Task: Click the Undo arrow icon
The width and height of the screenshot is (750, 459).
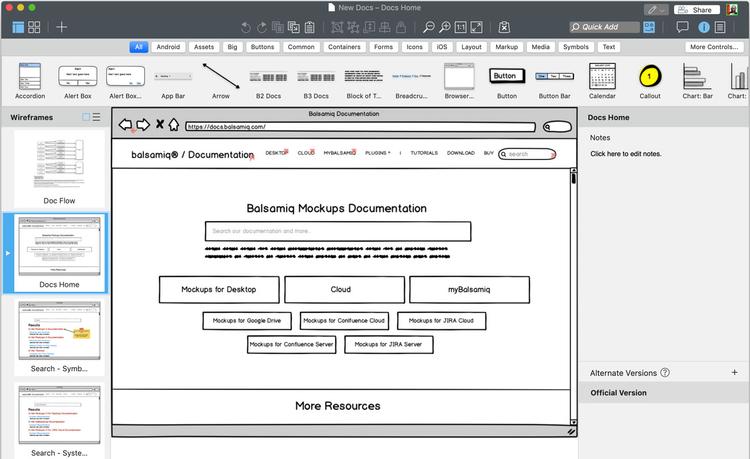Action: 245,27
